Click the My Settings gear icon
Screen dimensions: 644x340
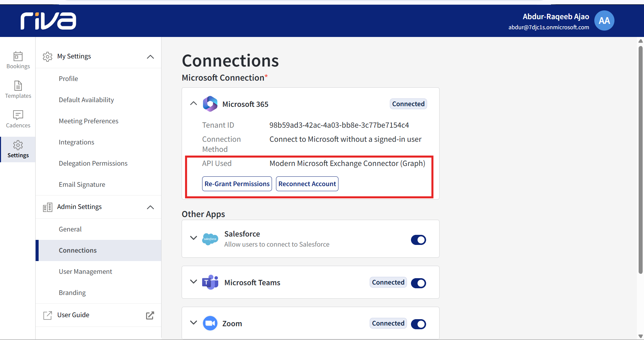point(47,56)
